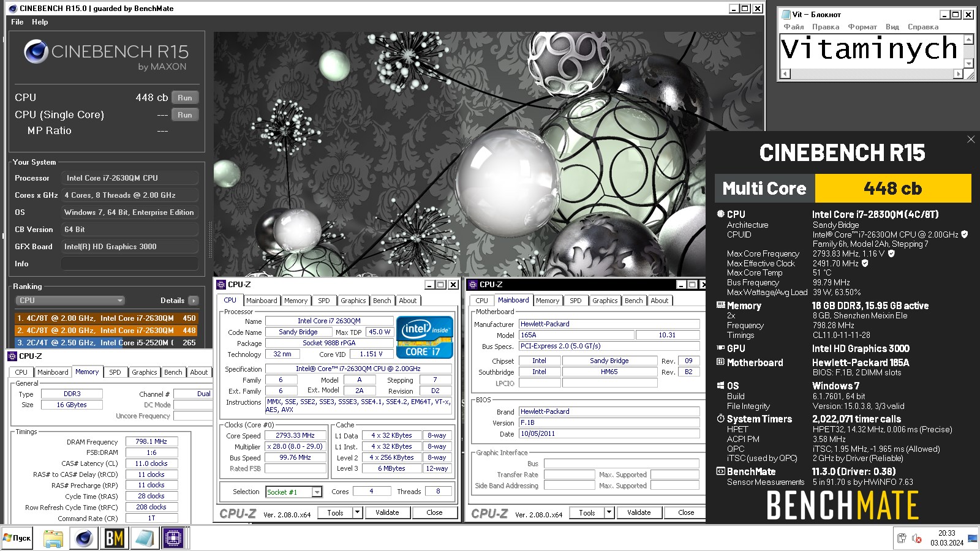This screenshot has height=551, width=980.
Task: Select ranking row 1 scoring 450
Action: tap(106, 318)
